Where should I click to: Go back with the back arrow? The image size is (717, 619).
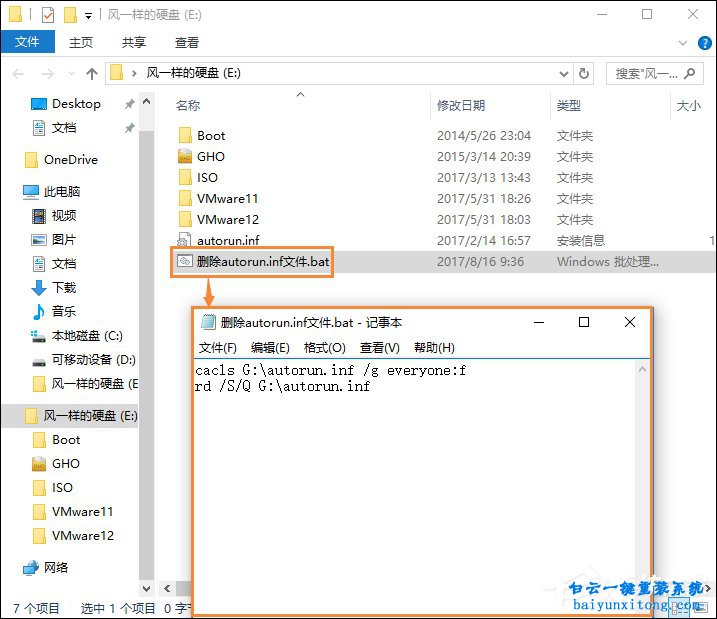click(18, 74)
